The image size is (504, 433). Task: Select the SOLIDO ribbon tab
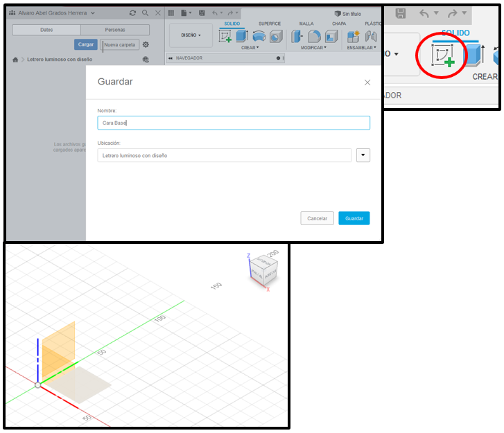[232, 24]
